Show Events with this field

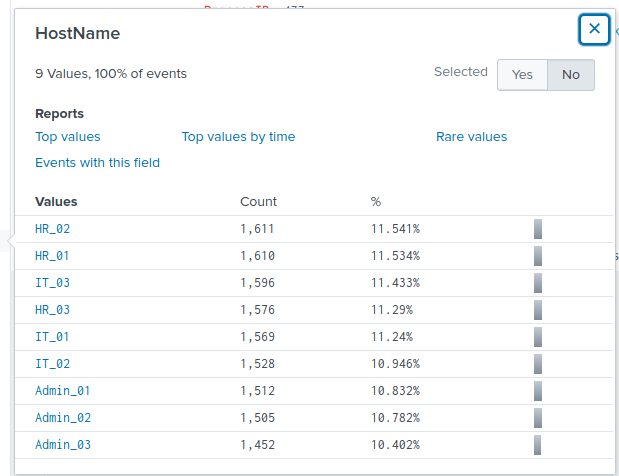coord(97,163)
